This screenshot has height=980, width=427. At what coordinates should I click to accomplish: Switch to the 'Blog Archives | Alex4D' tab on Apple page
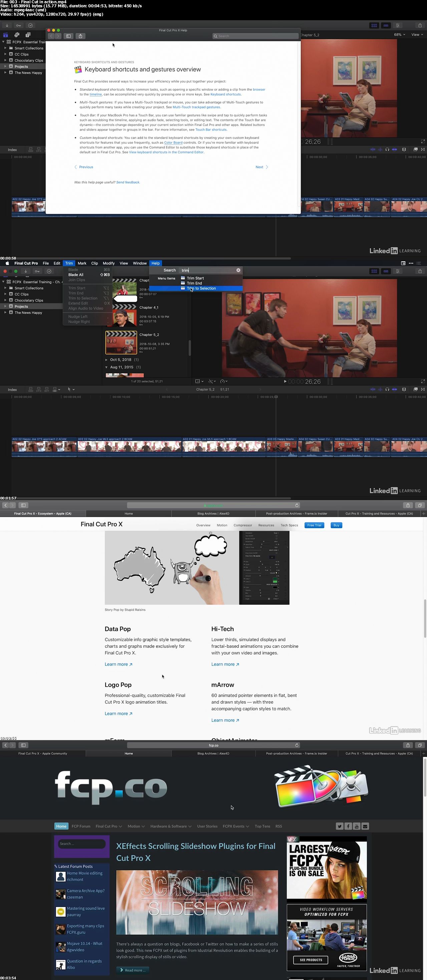(x=213, y=513)
